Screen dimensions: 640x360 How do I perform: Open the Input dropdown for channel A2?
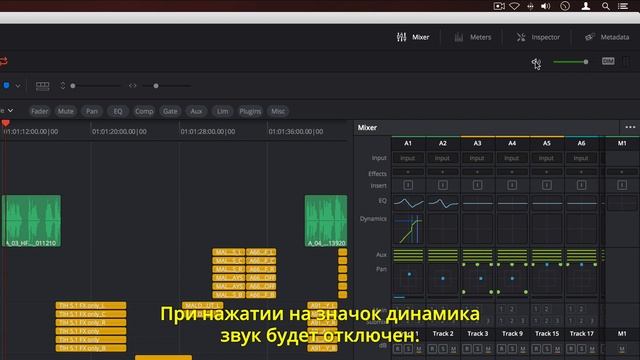click(x=442, y=158)
